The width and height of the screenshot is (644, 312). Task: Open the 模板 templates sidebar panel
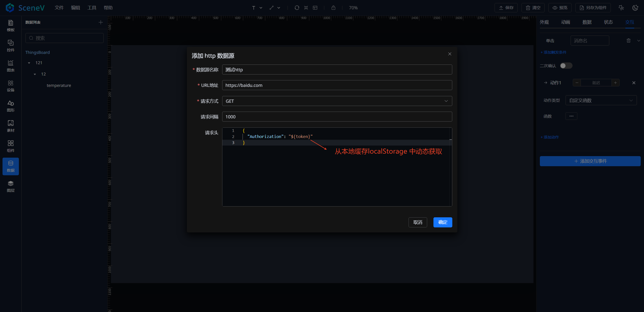(x=11, y=26)
